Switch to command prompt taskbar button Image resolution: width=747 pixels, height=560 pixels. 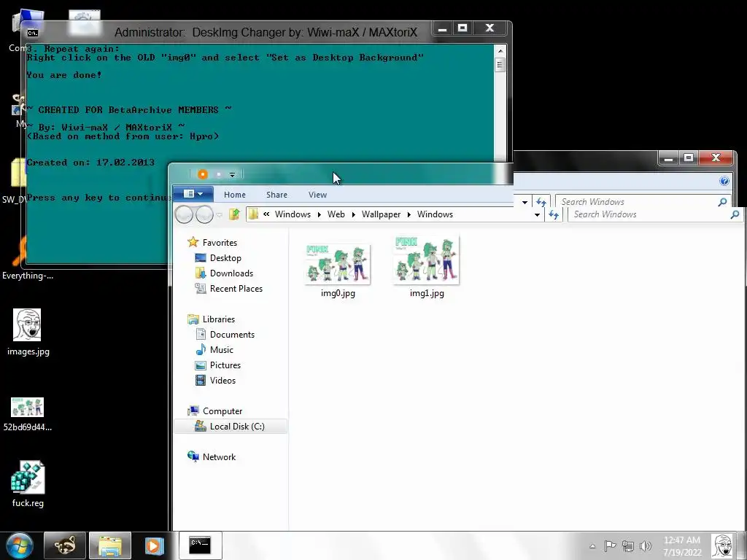tap(200, 545)
